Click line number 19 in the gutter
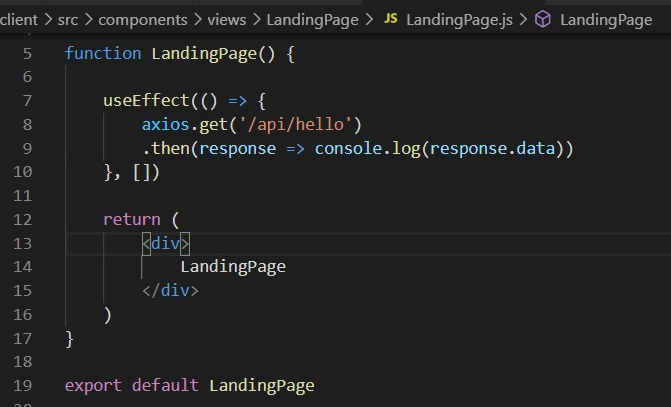 (x=23, y=386)
